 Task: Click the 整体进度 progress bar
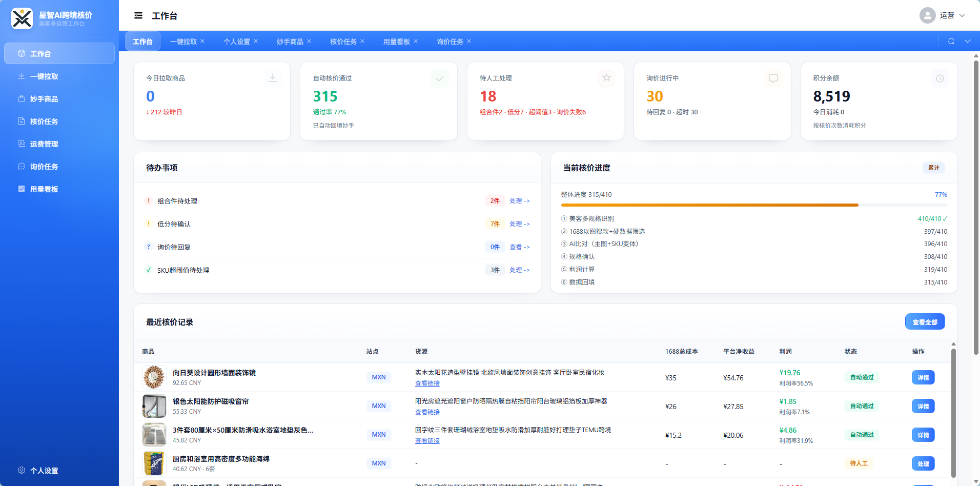tap(753, 205)
